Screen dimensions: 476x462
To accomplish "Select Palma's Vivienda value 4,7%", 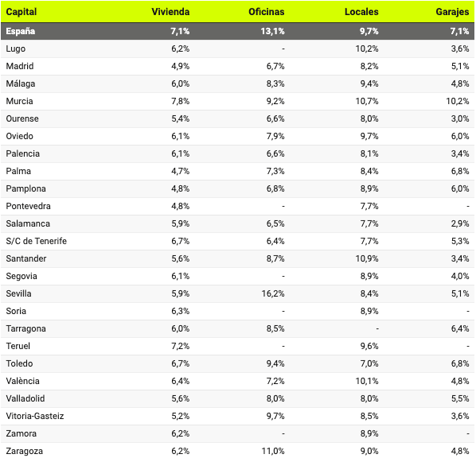I will (181, 171).
